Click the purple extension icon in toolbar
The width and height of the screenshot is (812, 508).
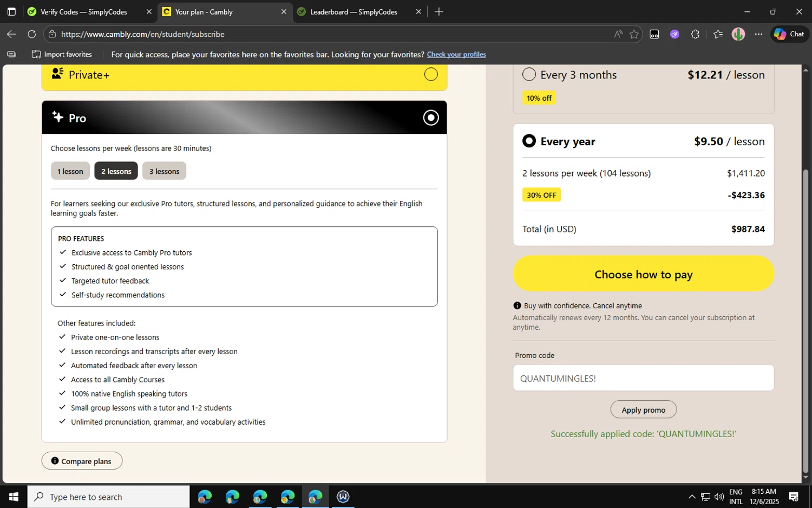coord(675,34)
